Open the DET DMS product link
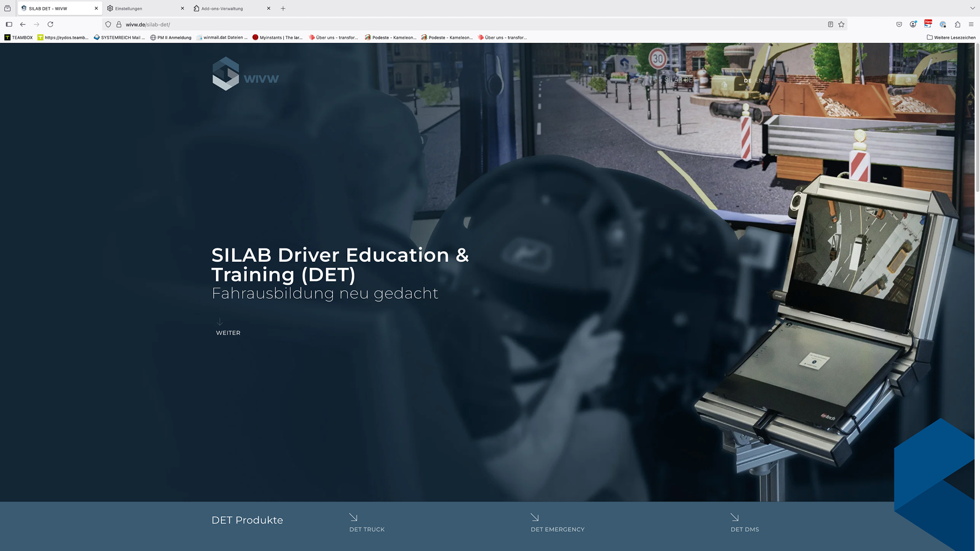Viewport: 980px width, 551px height. [745, 529]
